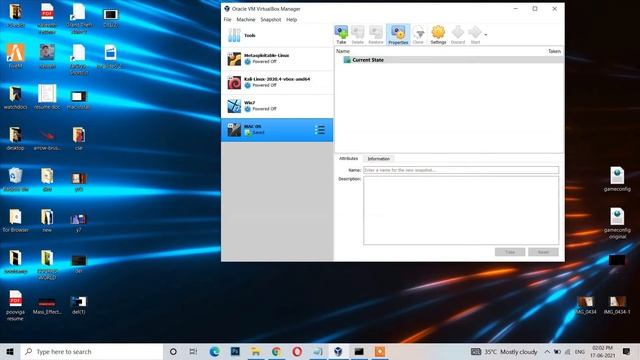Select the Mass_Effect desktop icon
The height and width of the screenshot is (360, 640).
coord(47,305)
